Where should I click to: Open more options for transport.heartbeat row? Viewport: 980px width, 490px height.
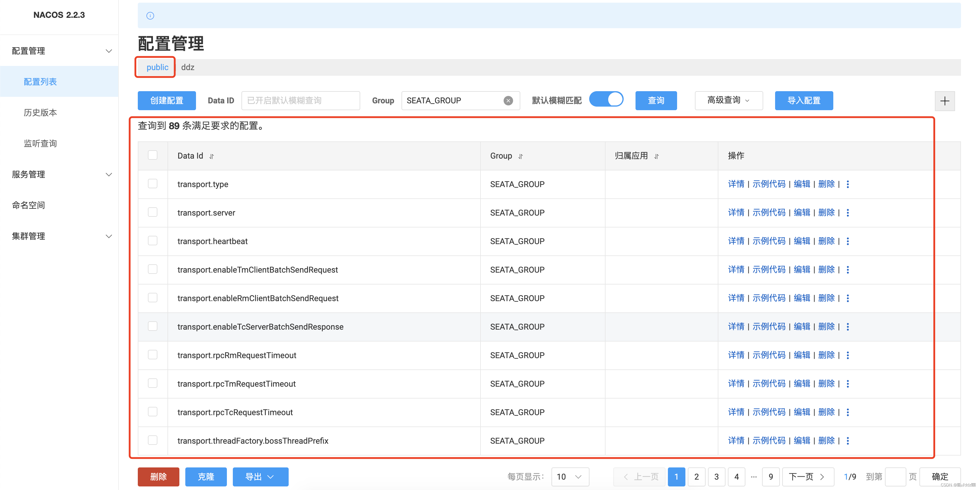coord(848,241)
